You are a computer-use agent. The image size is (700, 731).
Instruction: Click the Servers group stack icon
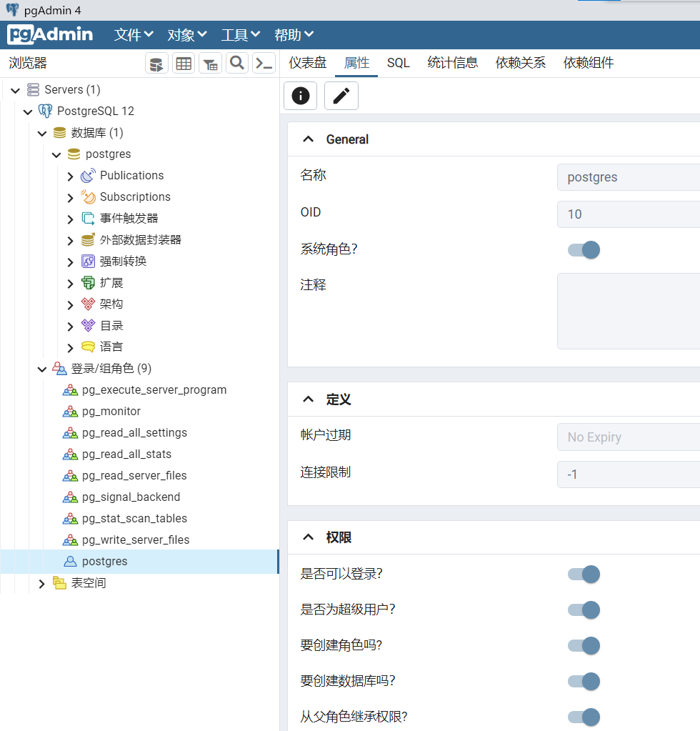(x=33, y=89)
